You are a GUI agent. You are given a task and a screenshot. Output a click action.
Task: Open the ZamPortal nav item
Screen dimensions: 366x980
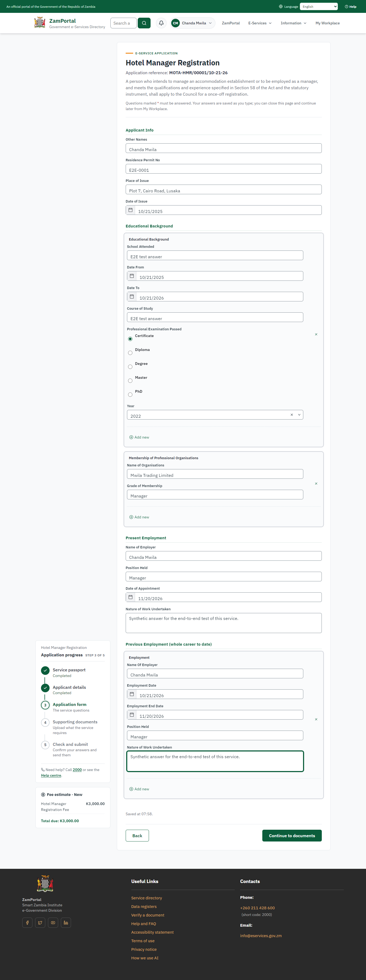231,23
